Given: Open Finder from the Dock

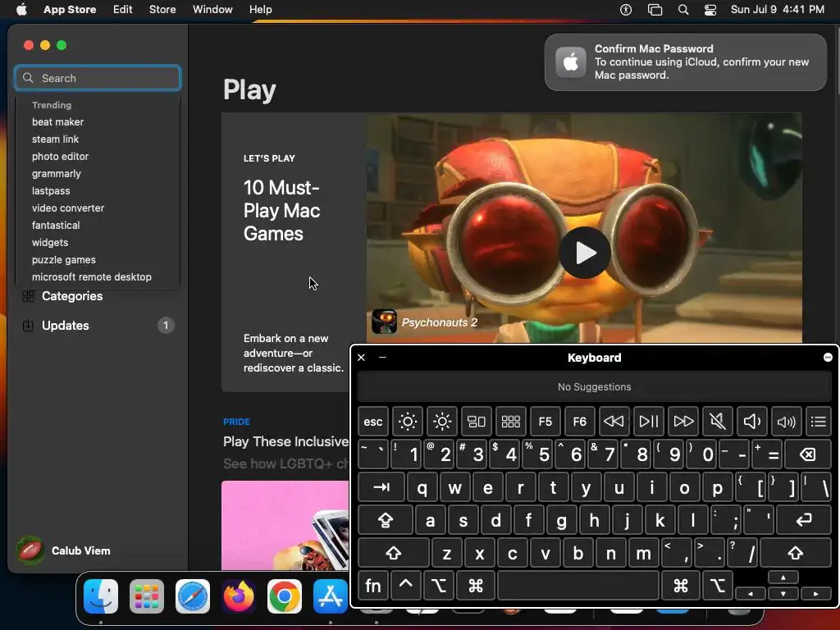Looking at the screenshot, I should click(x=101, y=596).
